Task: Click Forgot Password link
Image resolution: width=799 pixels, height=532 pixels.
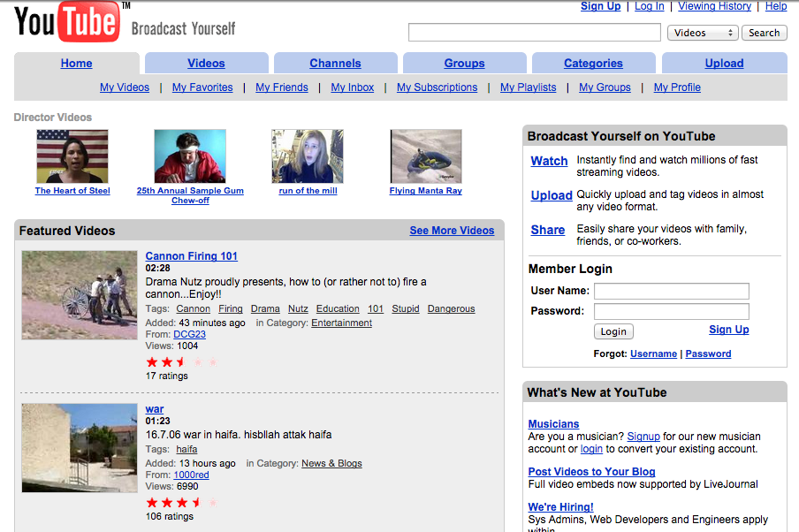Action: (x=708, y=353)
